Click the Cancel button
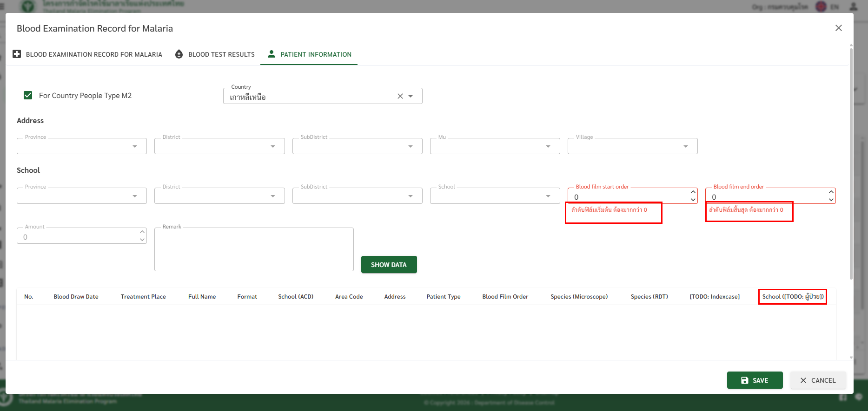Image resolution: width=868 pixels, height=411 pixels. tap(818, 380)
